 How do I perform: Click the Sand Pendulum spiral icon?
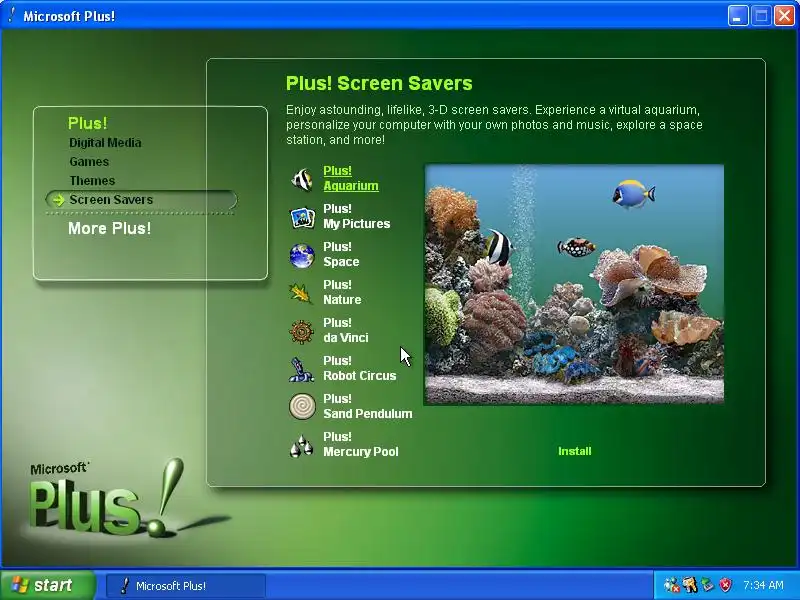[302, 407]
